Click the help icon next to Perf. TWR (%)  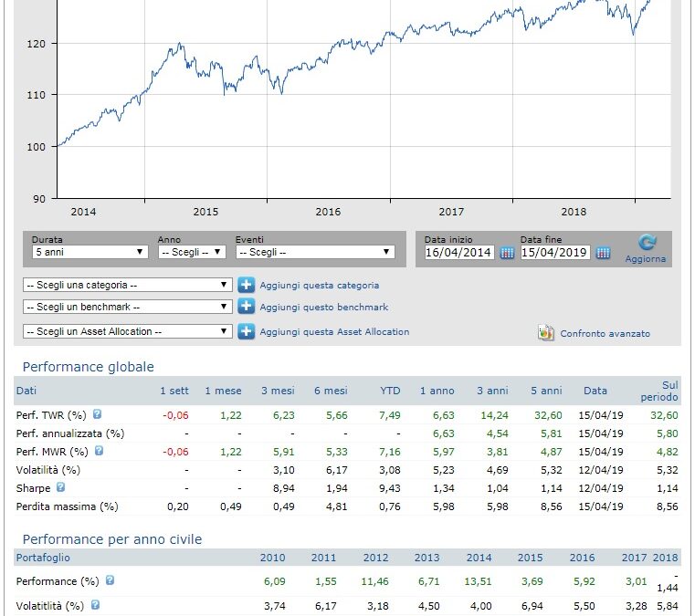point(97,415)
